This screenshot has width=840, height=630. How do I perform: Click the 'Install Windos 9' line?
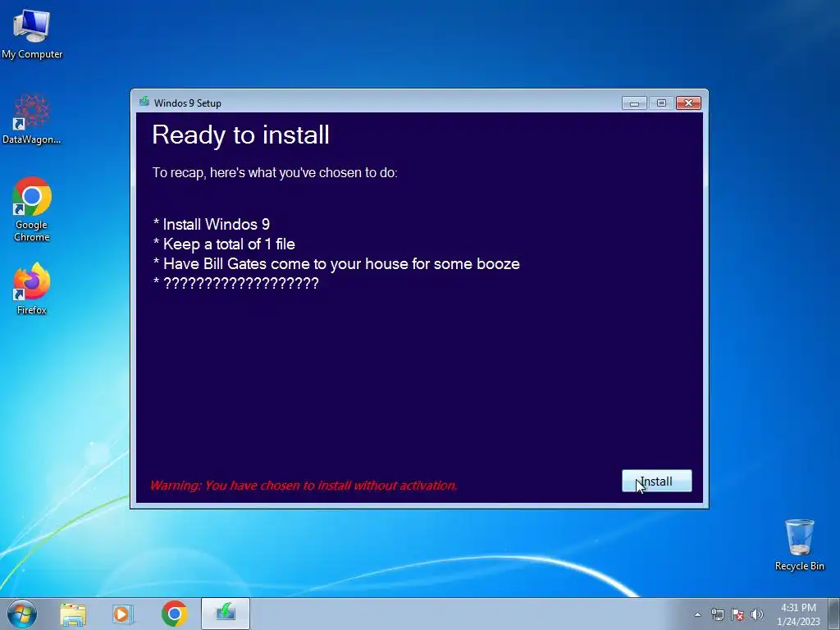coord(212,224)
